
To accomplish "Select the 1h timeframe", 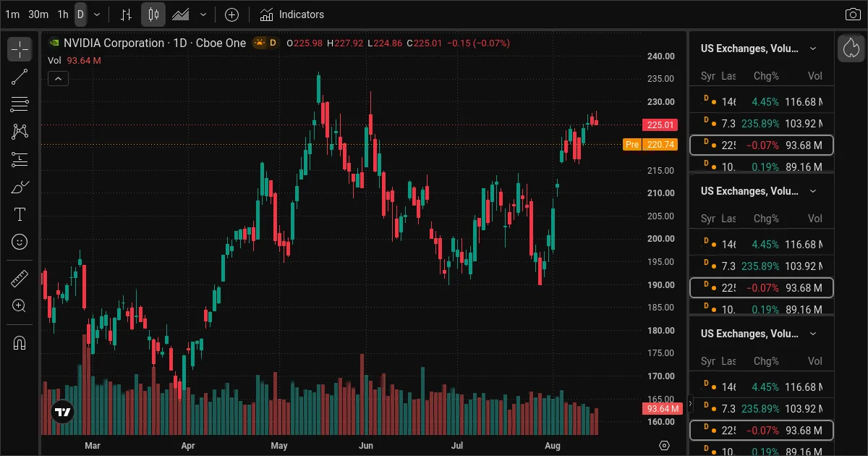I will point(63,14).
